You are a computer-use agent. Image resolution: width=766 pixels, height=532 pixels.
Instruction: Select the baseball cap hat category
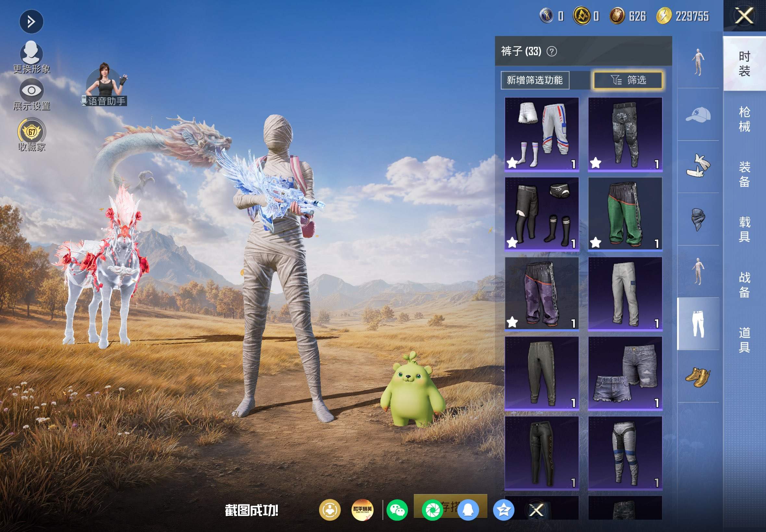pyautogui.click(x=698, y=114)
